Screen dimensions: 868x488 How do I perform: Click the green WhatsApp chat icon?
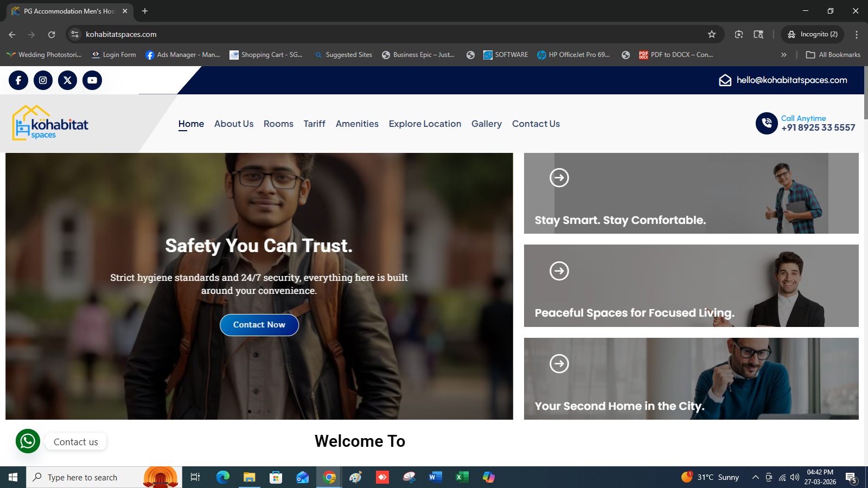[x=28, y=441]
